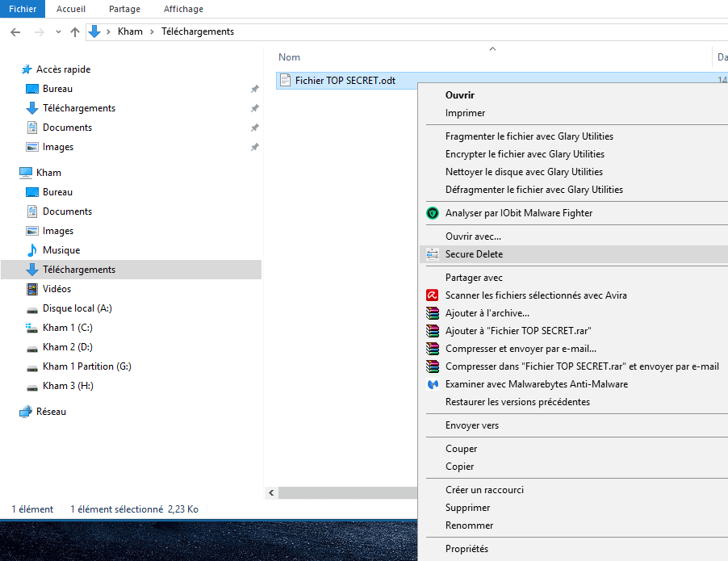The height and width of the screenshot is (561, 728).
Task: Select Documents under Kham in sidebar
Action: (67, 211)
